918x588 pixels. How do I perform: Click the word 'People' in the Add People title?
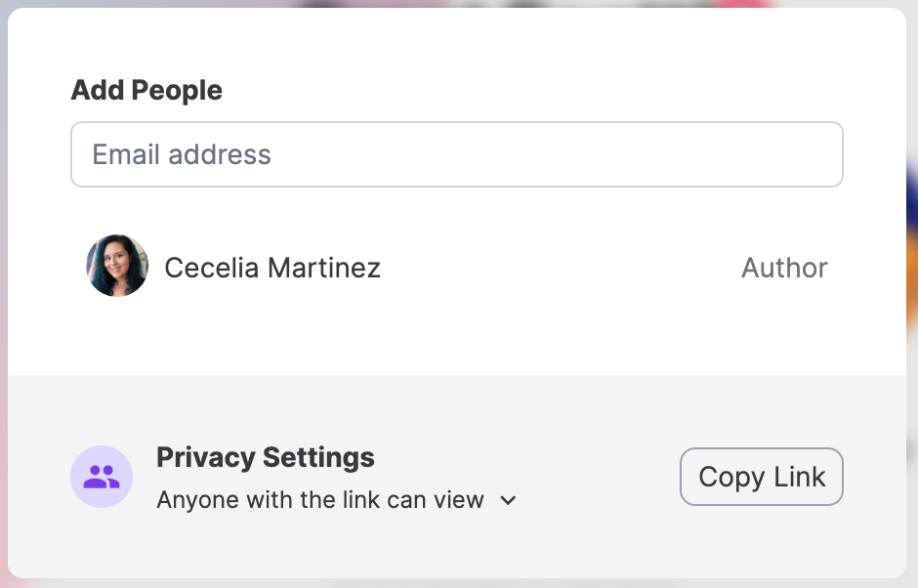[x=177, y=91]
